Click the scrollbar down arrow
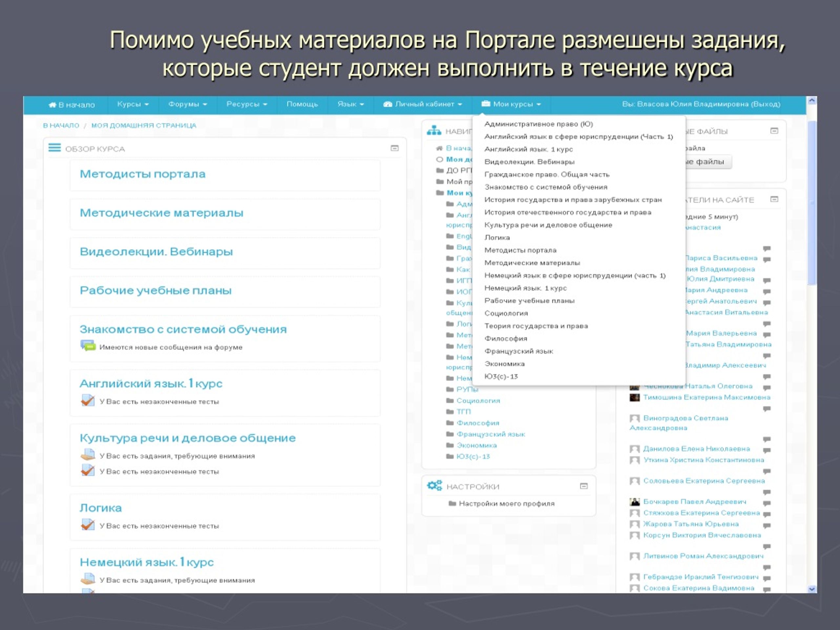The height and width of the screenshot is (630, 840). point(812,589)
